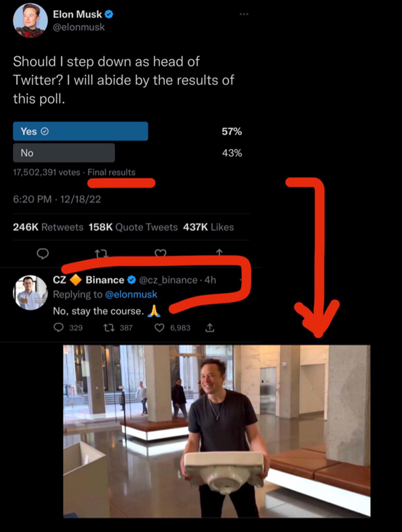Viewport: 402px width, 532px height.
Task: Open CZ Binance's profile picture
Action: tap(30, 293)
